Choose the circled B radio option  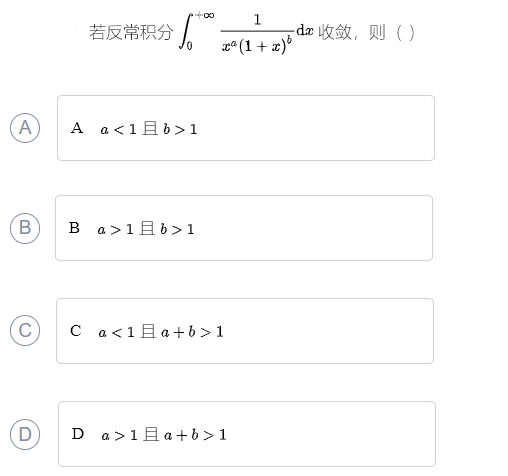coord(25,228)
